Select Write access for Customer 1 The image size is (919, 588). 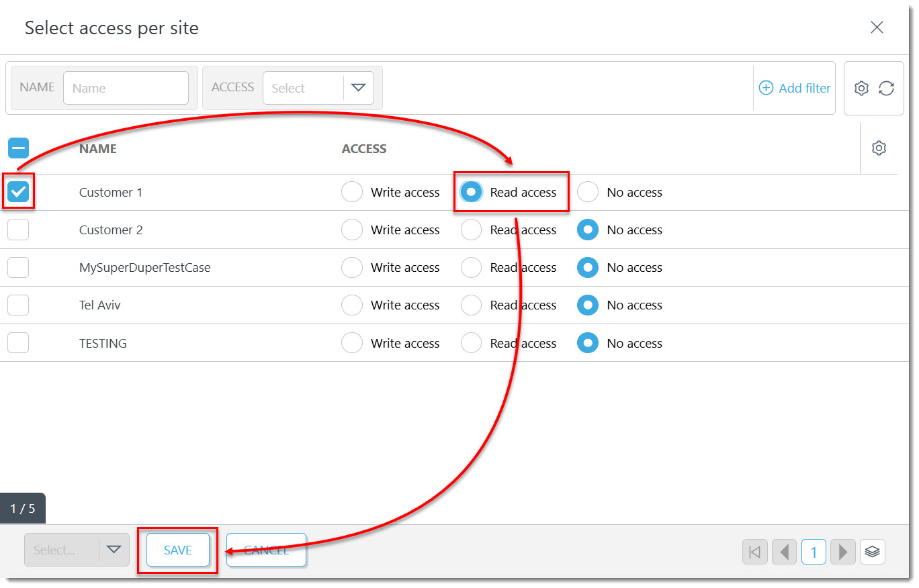click(x=352, y=192)
